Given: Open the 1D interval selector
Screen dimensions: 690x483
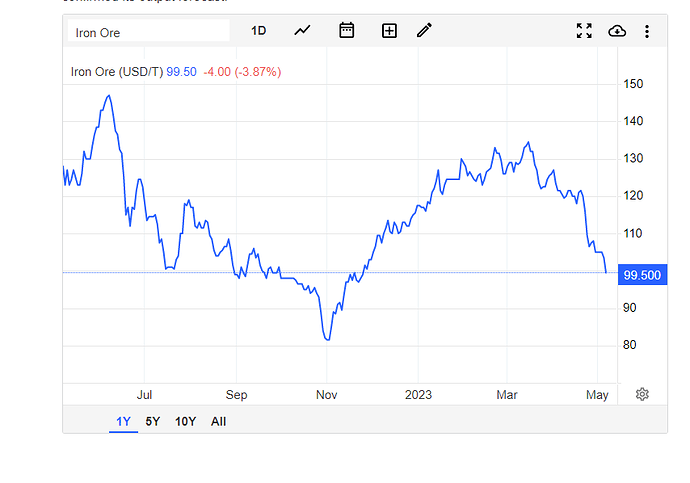Looking at the screenshot, I should [x=258, y=31].
